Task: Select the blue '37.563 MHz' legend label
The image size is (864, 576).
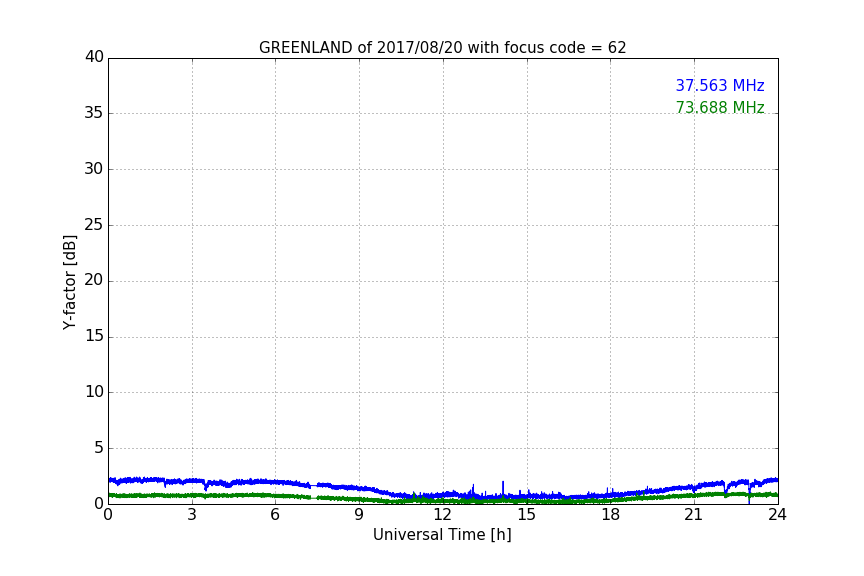Action: pos(720,85)
